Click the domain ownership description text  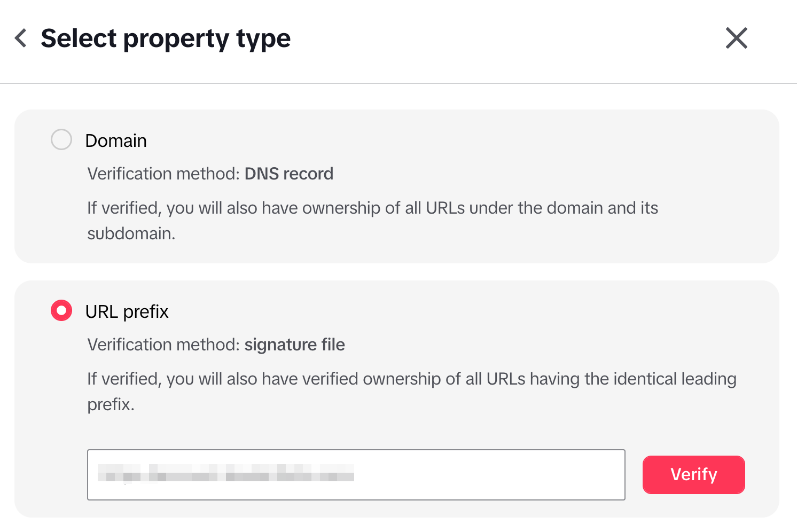pos(373,220)
